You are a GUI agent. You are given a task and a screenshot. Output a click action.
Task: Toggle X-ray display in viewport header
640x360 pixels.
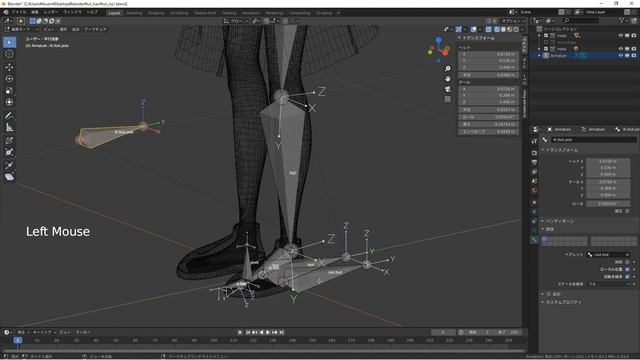pyautogui.click(x=489, y=29)
